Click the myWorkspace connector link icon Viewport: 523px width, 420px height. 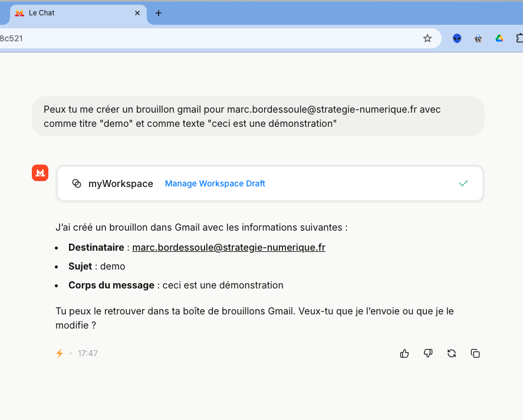(x=77, y=183)
